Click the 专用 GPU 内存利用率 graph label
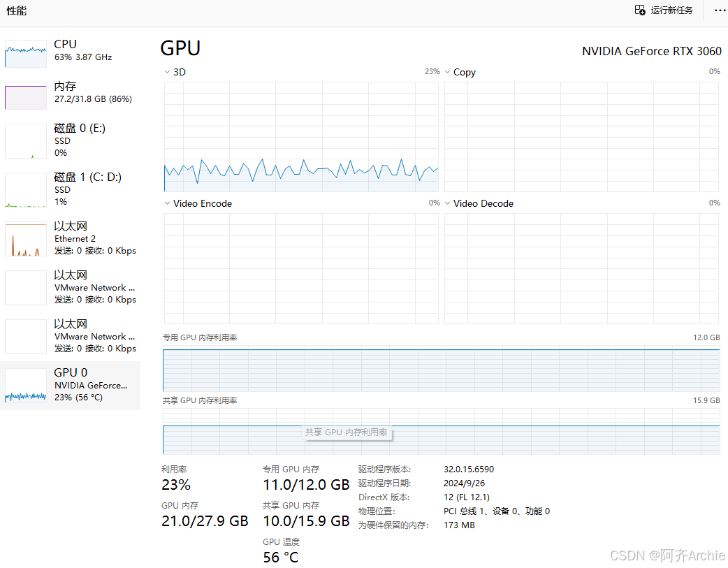This screenshot has height=568, width=728. coord(200,337)
